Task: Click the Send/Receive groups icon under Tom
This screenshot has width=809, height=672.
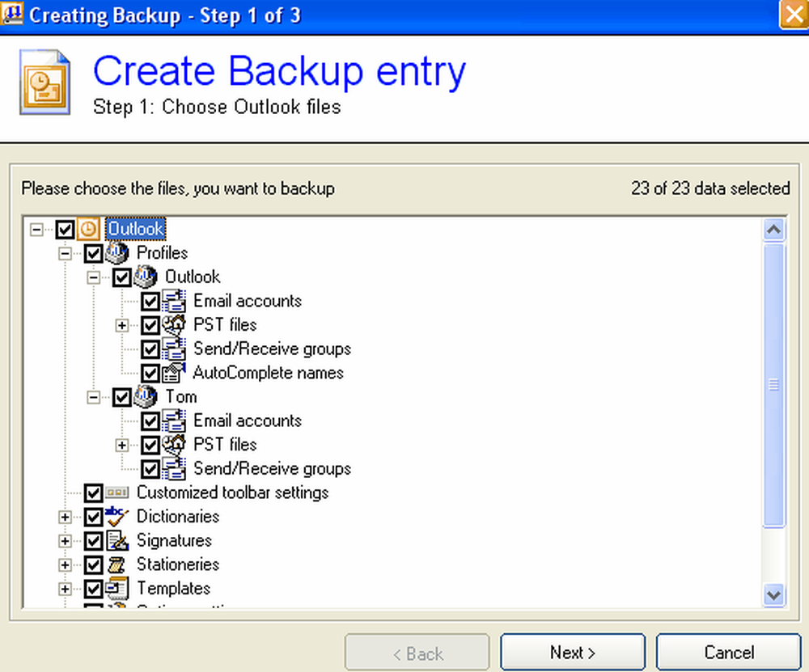Action: click(175, 469)
